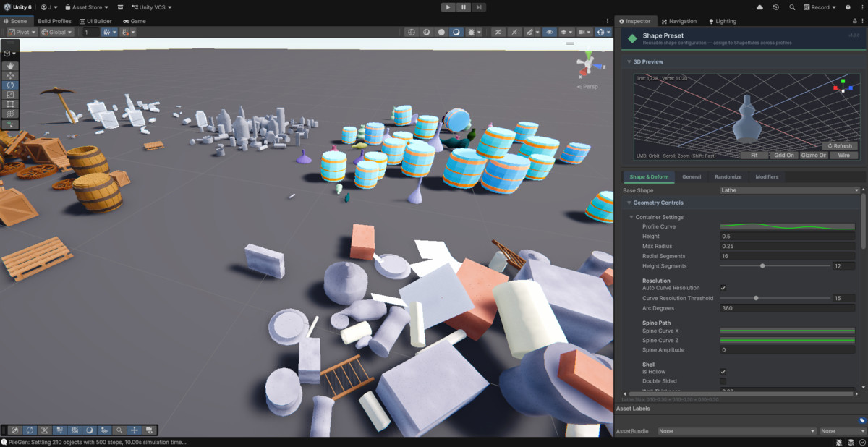Click the Grid On button
Image resolution: width=868 pixels, height=447 pixels.
click(783, 155)
